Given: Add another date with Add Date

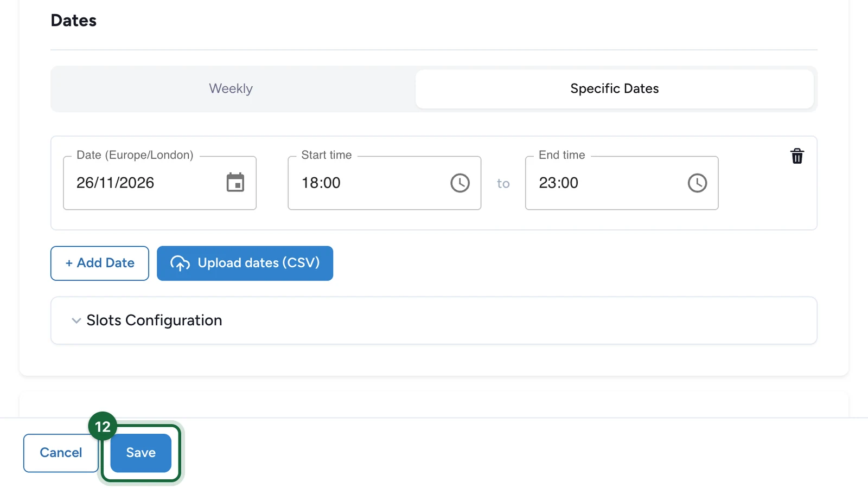Looking at the screenshot, I should click(x=100, y=263).
